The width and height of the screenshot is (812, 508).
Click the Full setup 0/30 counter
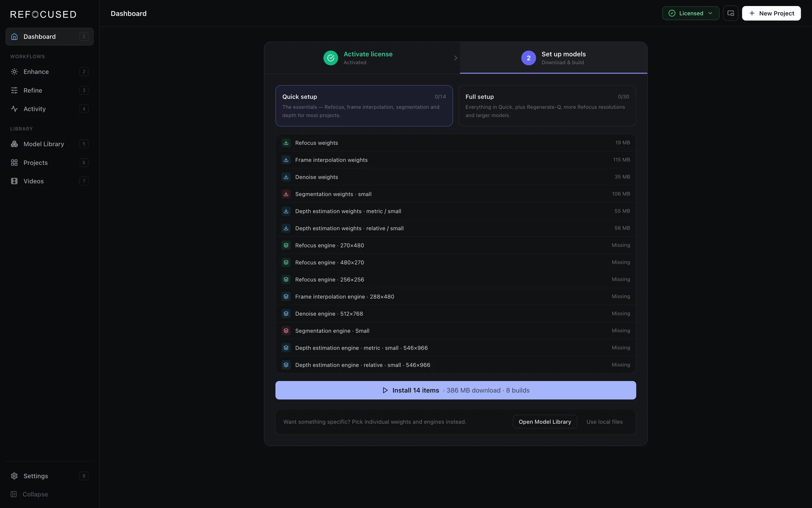(623, 97)
